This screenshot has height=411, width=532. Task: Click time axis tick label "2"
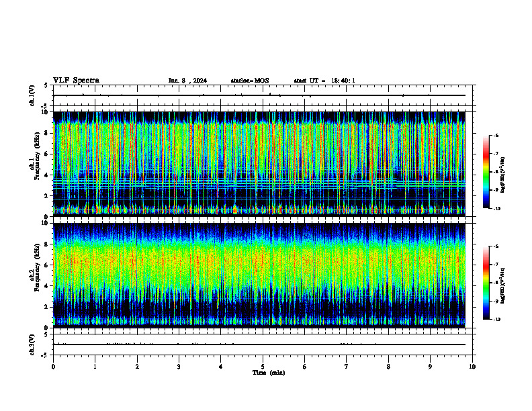pos(137,367)
